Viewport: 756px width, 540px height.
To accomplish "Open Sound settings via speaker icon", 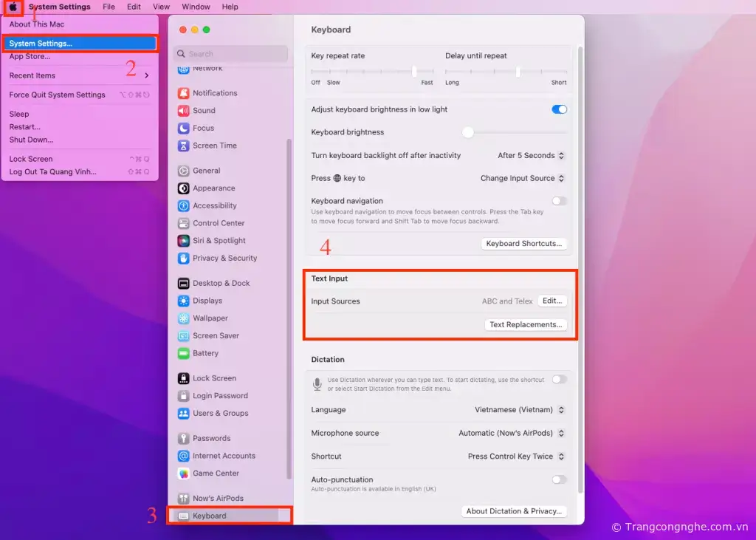I will 184,111.
